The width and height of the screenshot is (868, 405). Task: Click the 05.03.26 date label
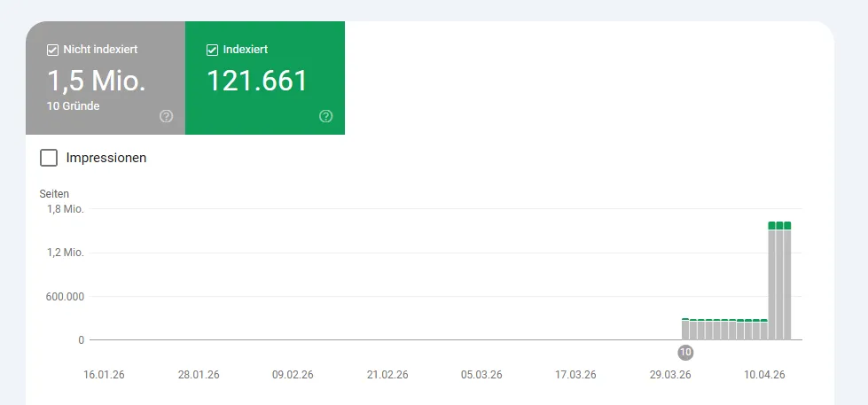(x=481, y=375)
